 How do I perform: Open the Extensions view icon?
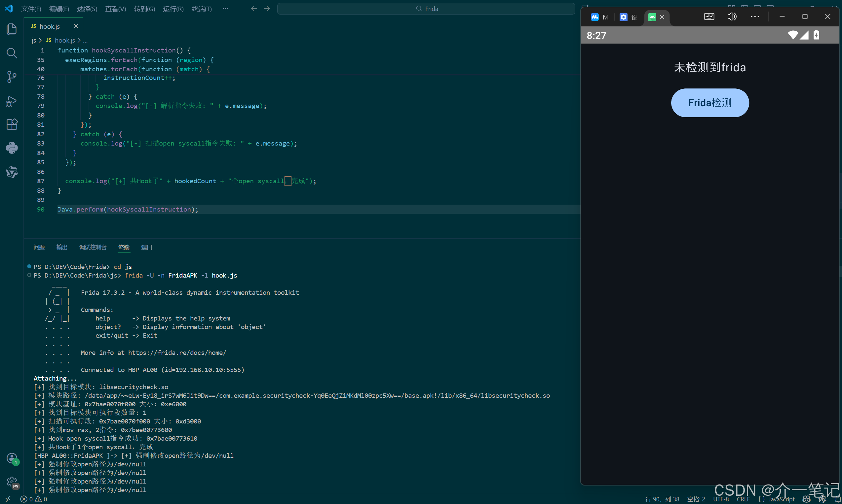point(12,124)
